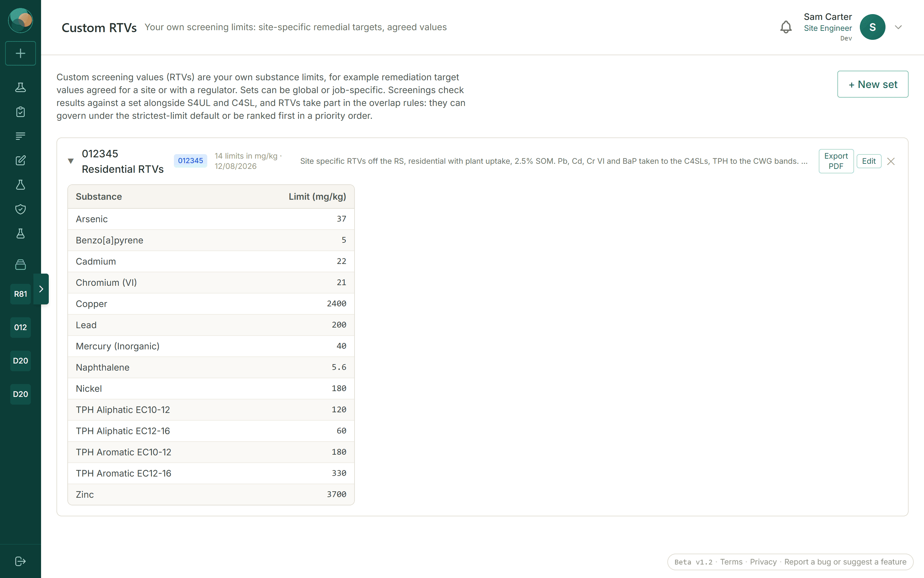
Task: Open the Terms link
Action: tap(731, 562)
